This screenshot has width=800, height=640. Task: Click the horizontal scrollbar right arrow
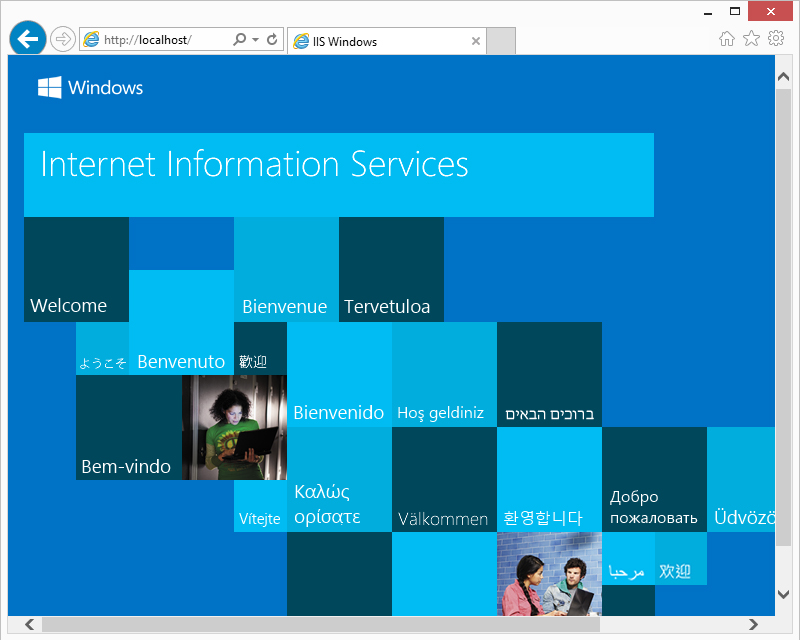(753, 624)
